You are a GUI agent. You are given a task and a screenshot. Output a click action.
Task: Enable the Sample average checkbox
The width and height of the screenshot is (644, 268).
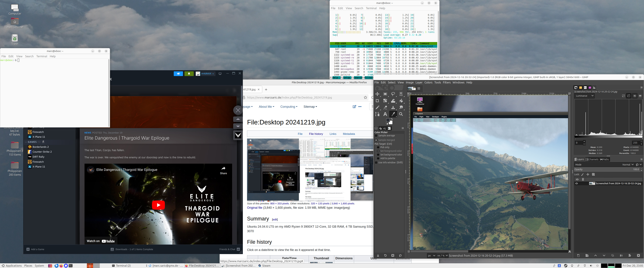(x=376, y=136)
